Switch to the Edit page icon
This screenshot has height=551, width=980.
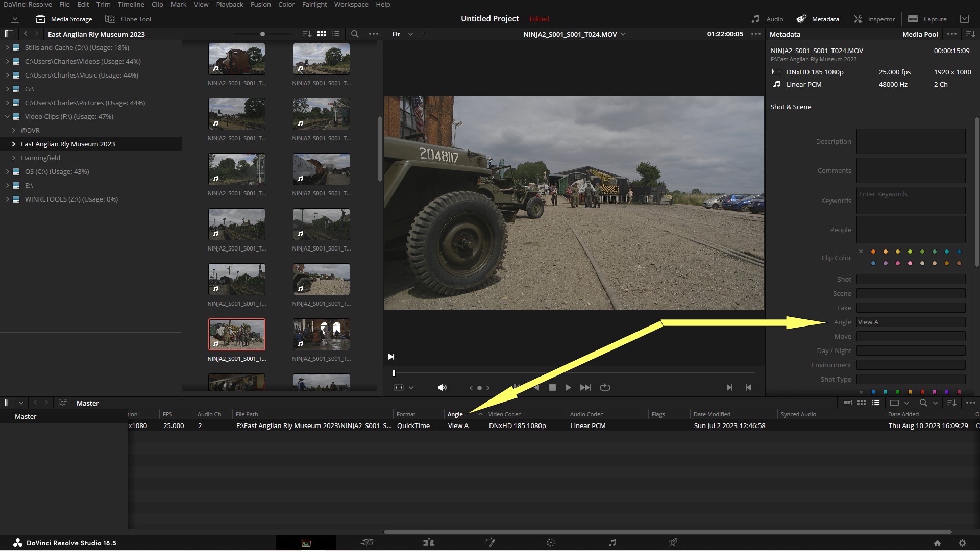[x=429, y=543]
